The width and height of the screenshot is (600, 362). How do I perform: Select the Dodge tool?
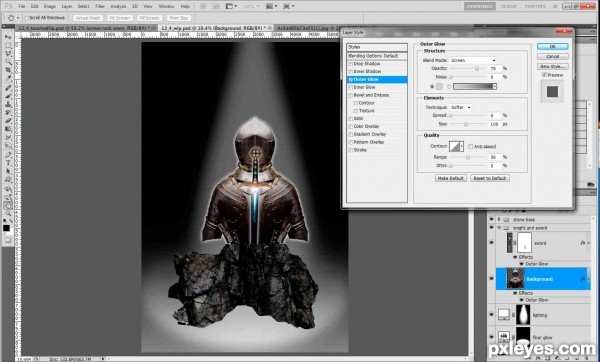tap(8, 146)
